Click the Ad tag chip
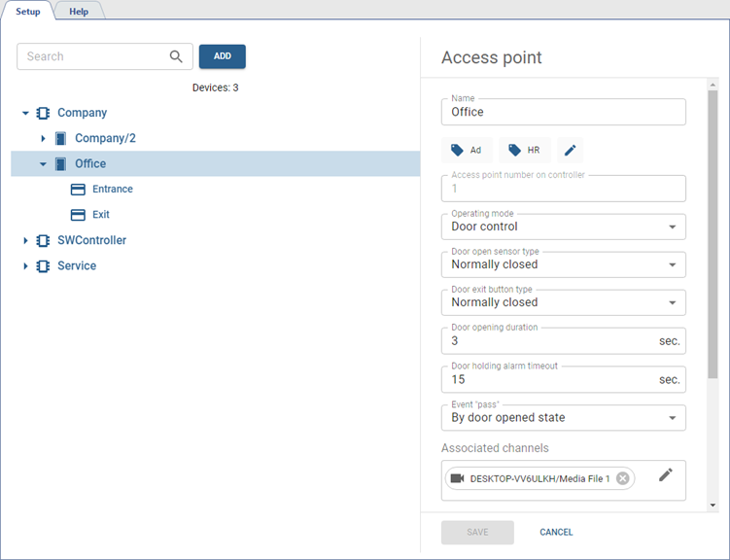This screenshot has height=560, width=730. [466, 151]
